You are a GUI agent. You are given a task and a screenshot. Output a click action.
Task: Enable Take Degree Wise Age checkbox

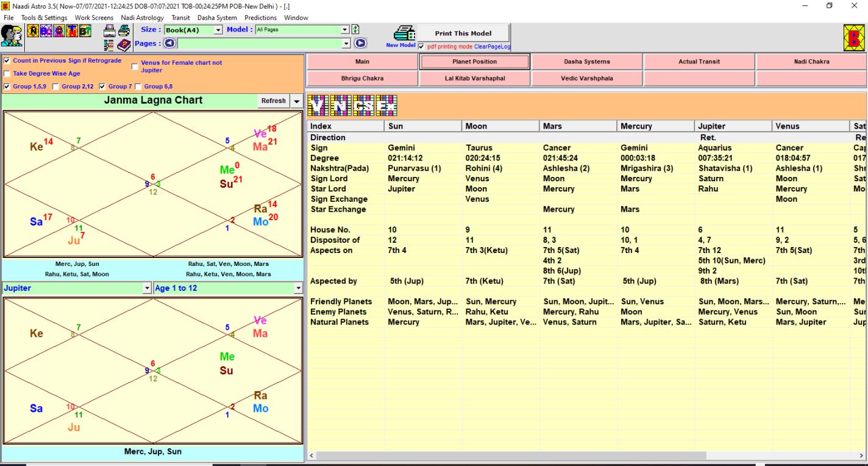7,73
